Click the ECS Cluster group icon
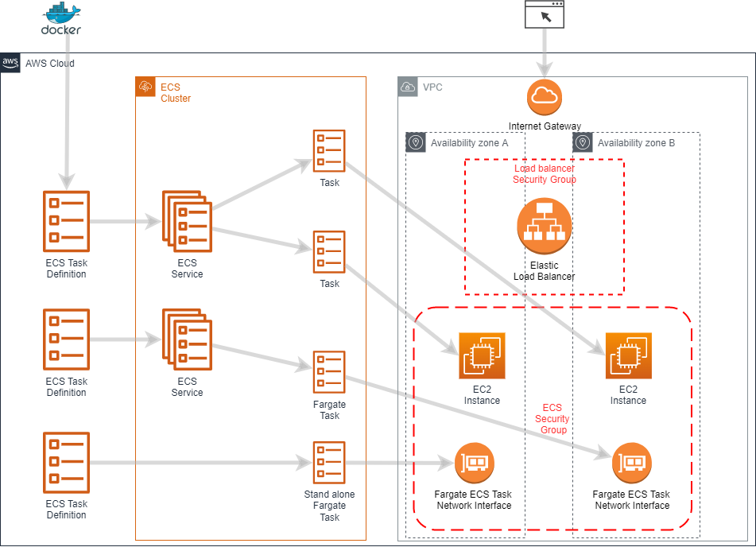The image size is (756, 547). [145, 87]
